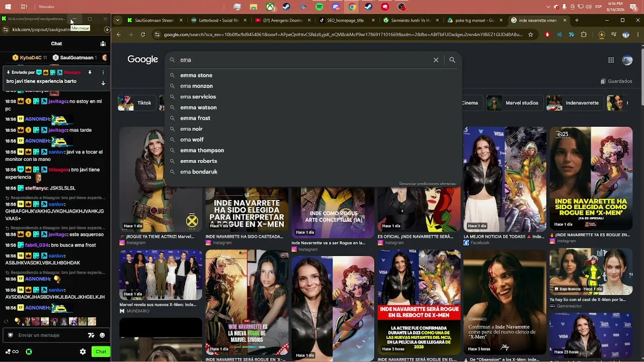Show hidden system tray icons

[x=548, y=7]
